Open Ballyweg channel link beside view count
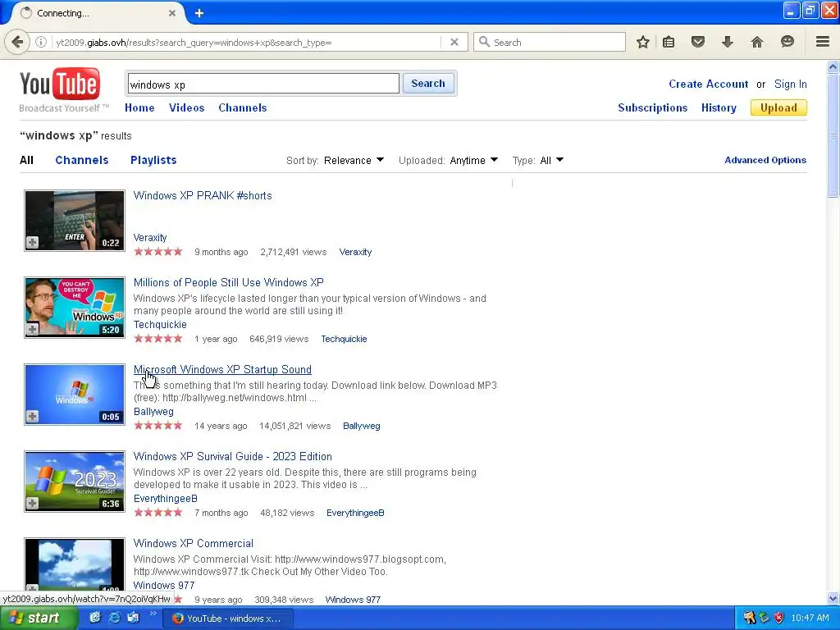840x630 pixels. tap(361, 426)
